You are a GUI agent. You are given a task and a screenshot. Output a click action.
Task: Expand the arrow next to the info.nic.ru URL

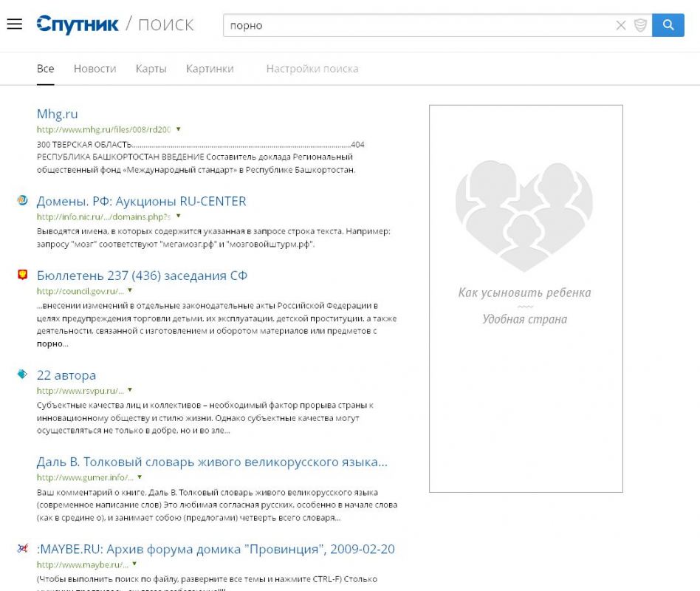(178, 216)
